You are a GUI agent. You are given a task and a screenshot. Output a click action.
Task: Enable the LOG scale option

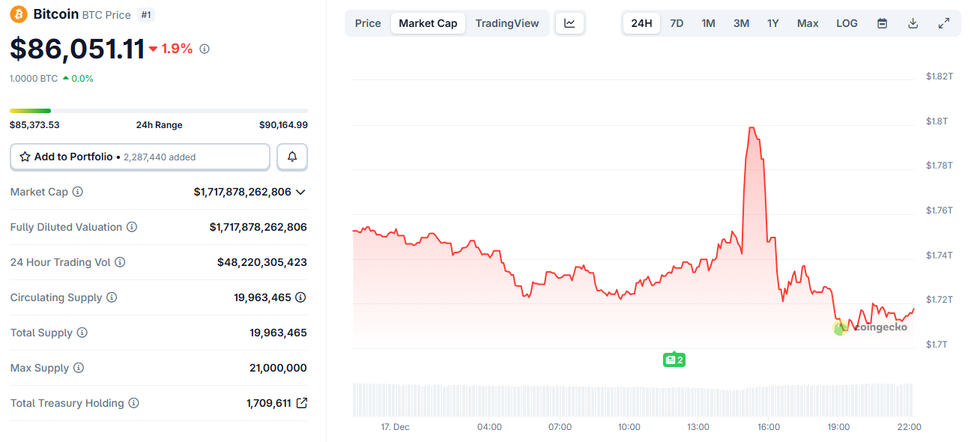click(x=847, y=23)
